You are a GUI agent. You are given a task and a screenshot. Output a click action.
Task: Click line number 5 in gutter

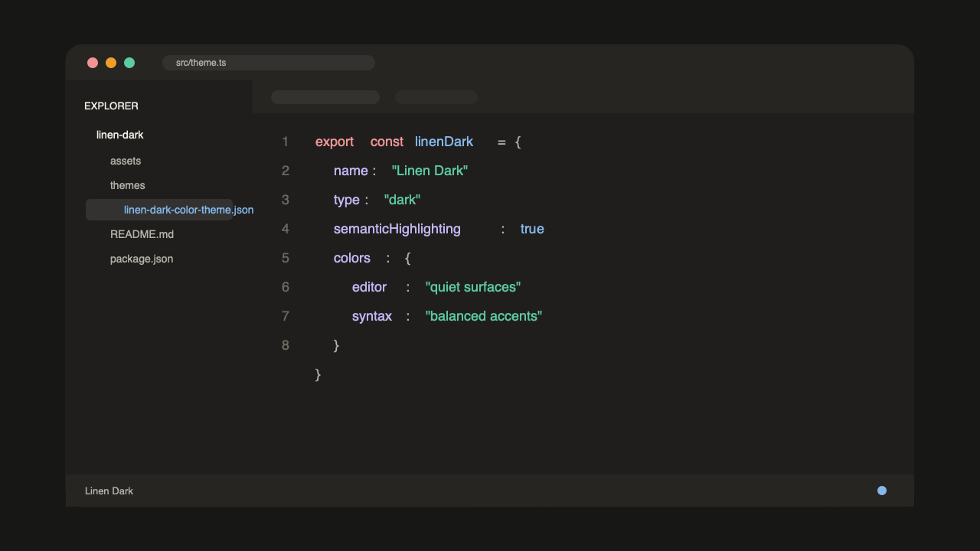coord(286,258)
